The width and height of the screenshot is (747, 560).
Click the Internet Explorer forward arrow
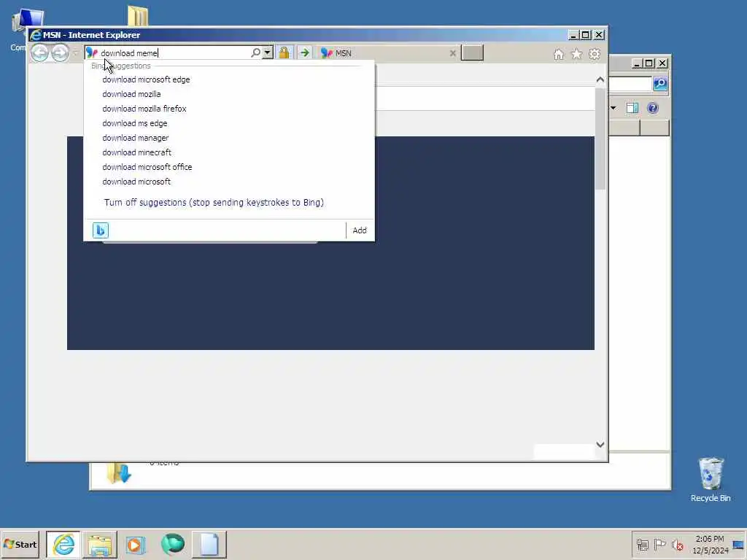click(60, 52)
